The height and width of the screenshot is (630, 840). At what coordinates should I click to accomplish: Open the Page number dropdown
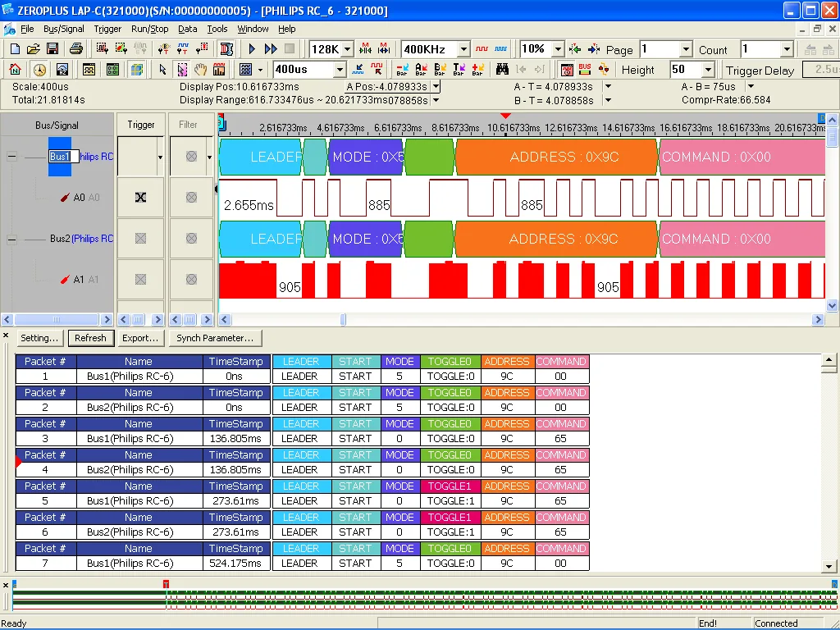687,49
